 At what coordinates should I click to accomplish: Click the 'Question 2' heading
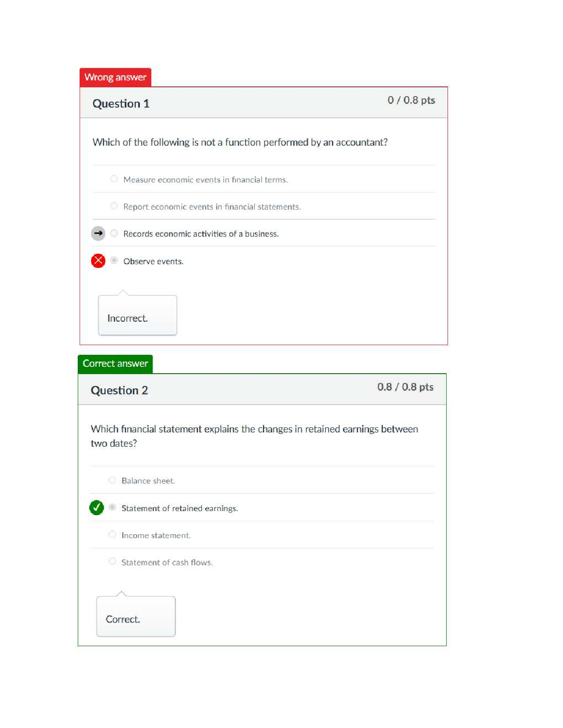click(x=119, y=390)
